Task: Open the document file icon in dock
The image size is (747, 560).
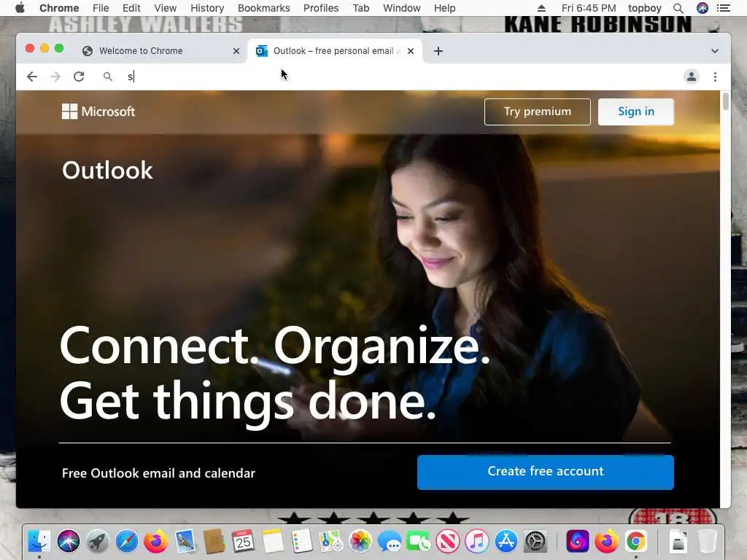Action: 678,542
